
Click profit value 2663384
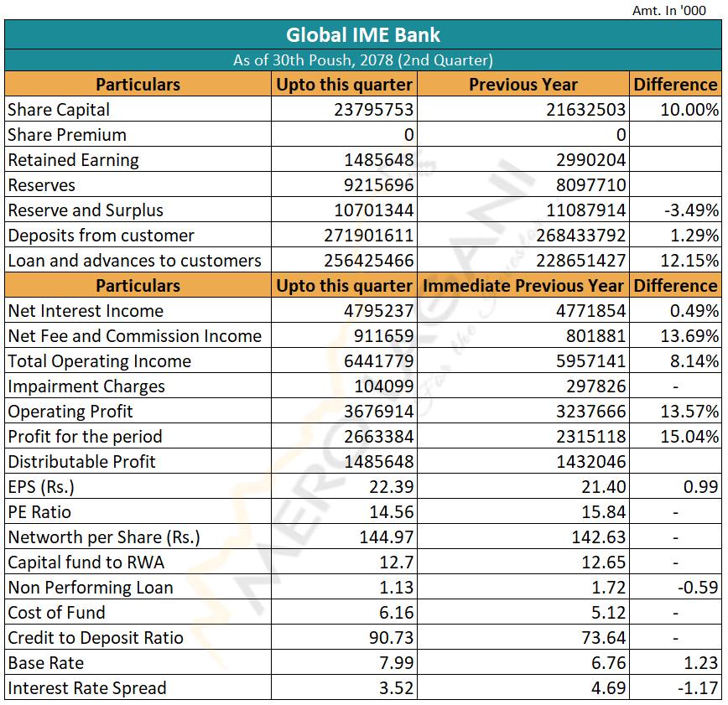(379, 437)
